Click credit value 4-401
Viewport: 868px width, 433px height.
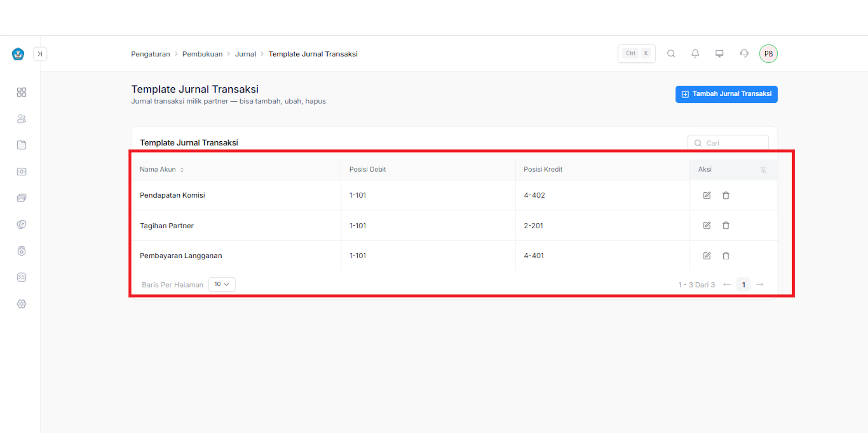[x=534, y=256]
